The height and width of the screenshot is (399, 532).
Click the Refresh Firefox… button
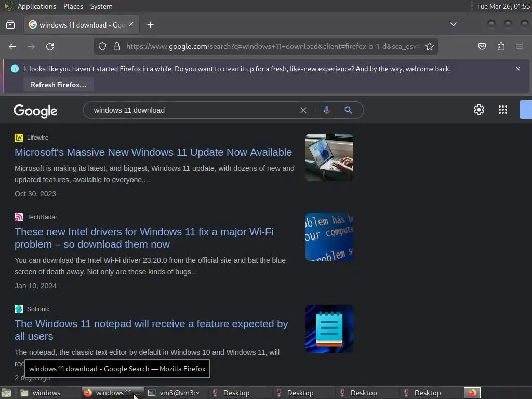(58, 85)
